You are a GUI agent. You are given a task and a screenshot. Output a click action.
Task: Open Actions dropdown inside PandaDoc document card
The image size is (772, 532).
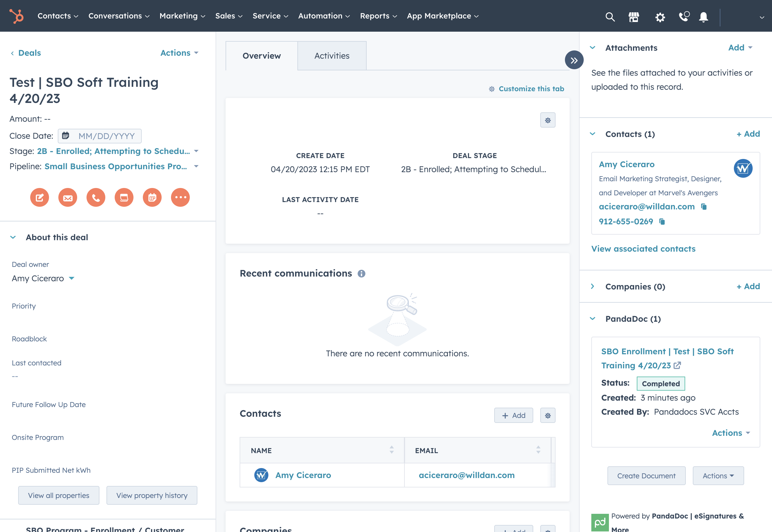coord(731,433)
